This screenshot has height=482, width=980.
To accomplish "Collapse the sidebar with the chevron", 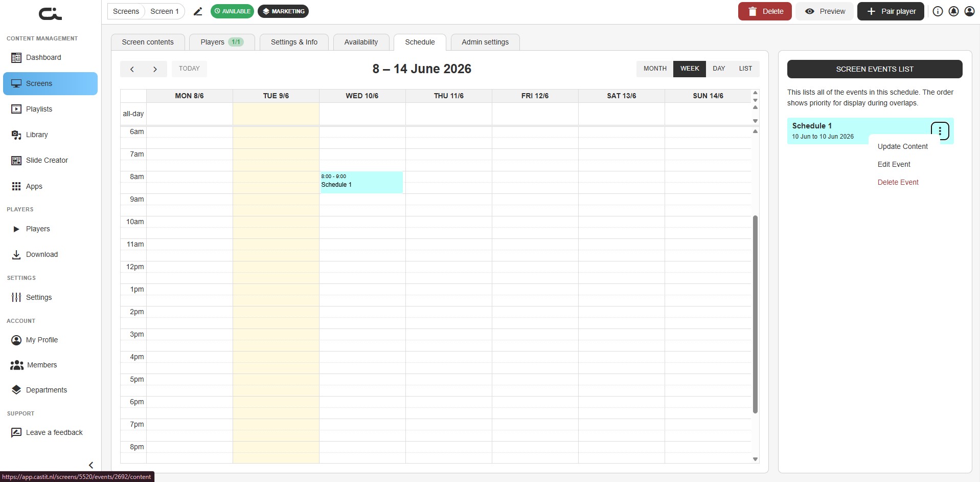I will [x=91, y=465].
